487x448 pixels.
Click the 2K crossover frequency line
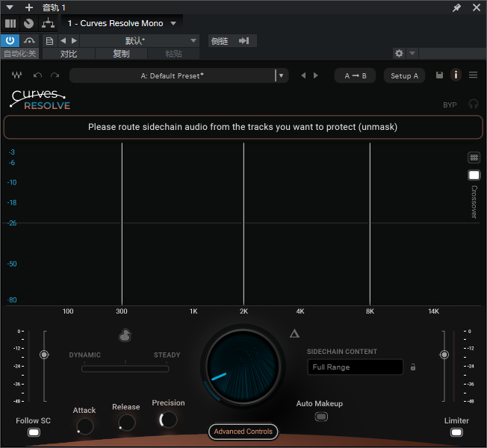coord(243,223)
